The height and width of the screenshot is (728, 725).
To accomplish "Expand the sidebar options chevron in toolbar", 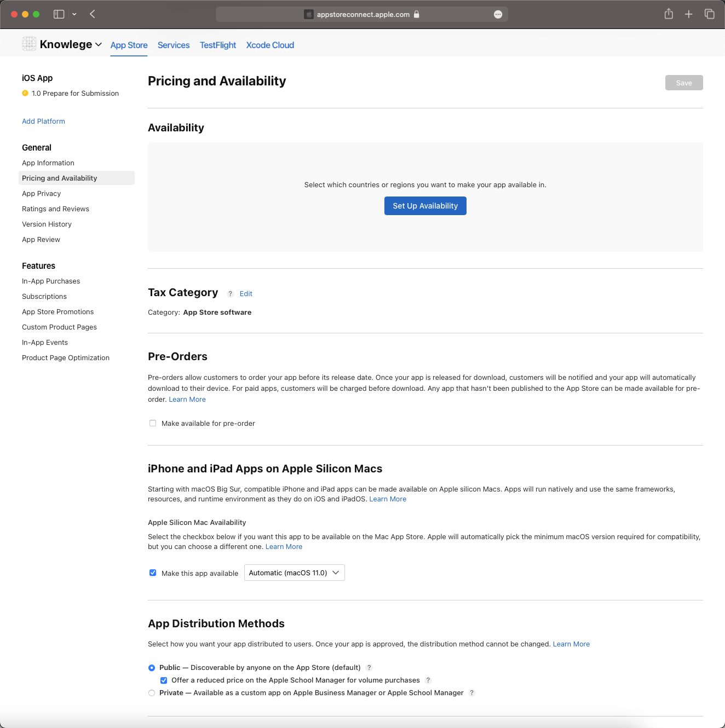I will pos(74,14).
